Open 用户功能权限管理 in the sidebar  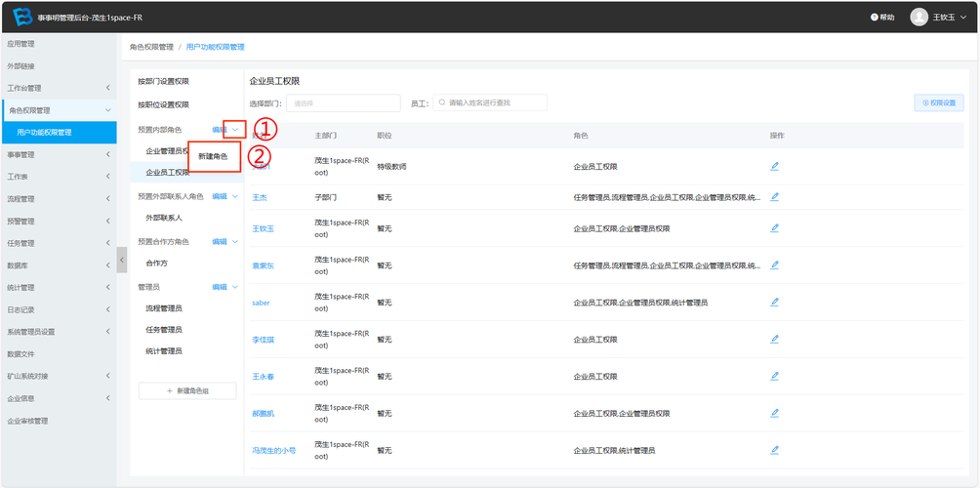click(59, 132)
